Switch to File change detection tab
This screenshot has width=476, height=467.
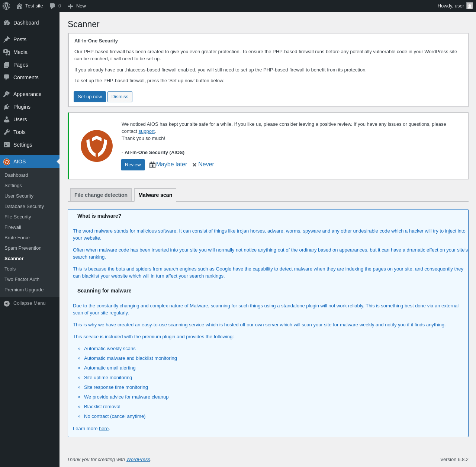(101, 195)
